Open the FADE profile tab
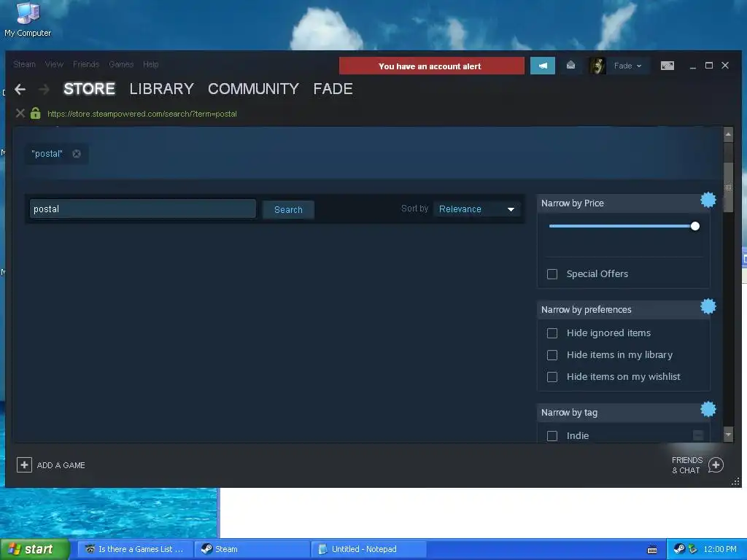This screenshot has width=747, height=560. coord(333,89)
